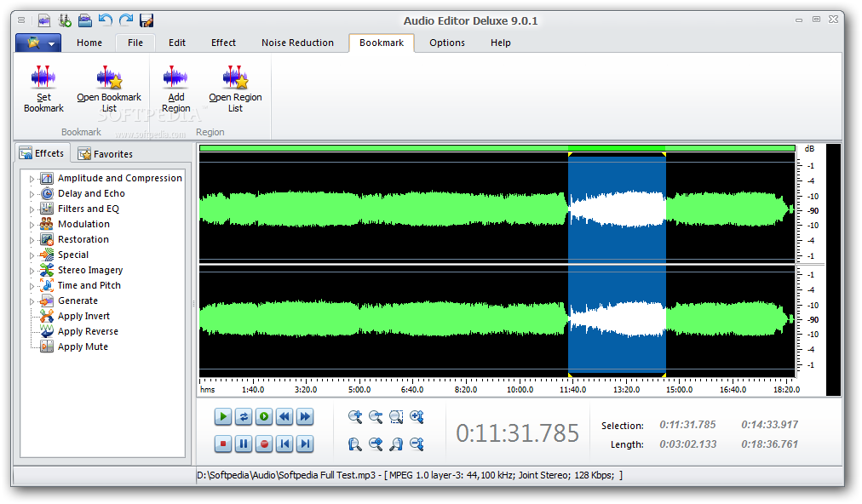The height and width of the screenshot is (504, 862).
Task: Click the blue selected region in left channel
Action: [x=617, y=209]
